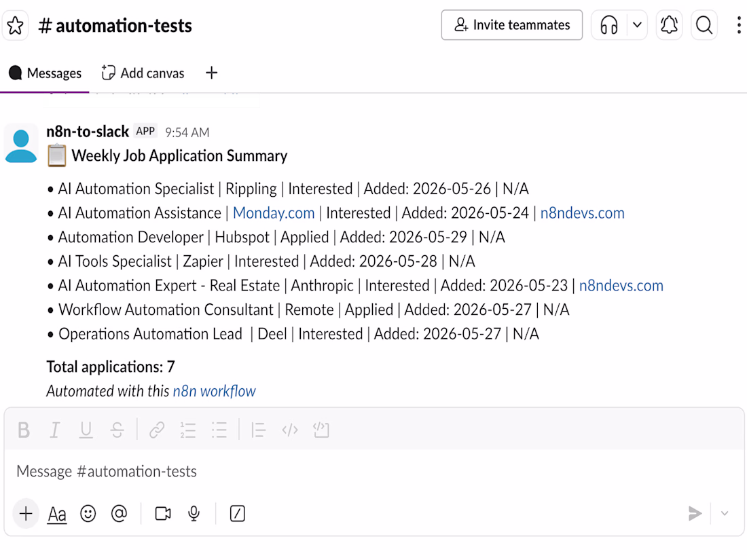
Task: Apply ordered list formatting
Action: [187, 430]
